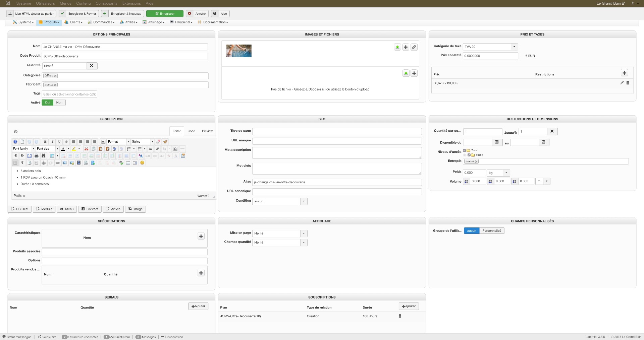Click the print icon in editor toolbar
The width and height of the screenshot is (644, 340).
tap(37, 156)
